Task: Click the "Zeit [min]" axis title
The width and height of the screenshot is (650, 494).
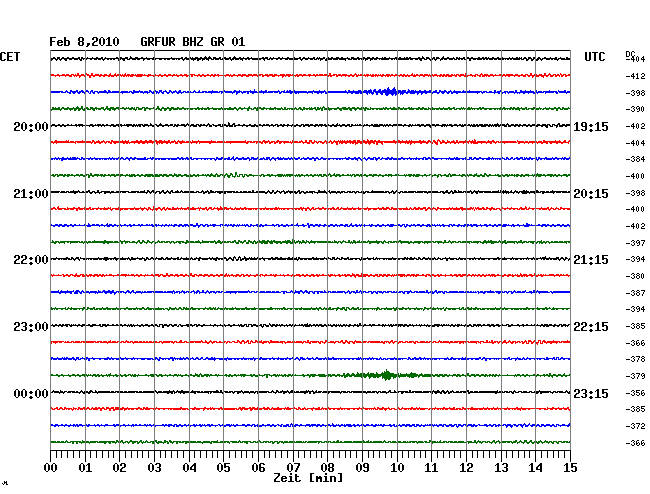Action: 308,478
